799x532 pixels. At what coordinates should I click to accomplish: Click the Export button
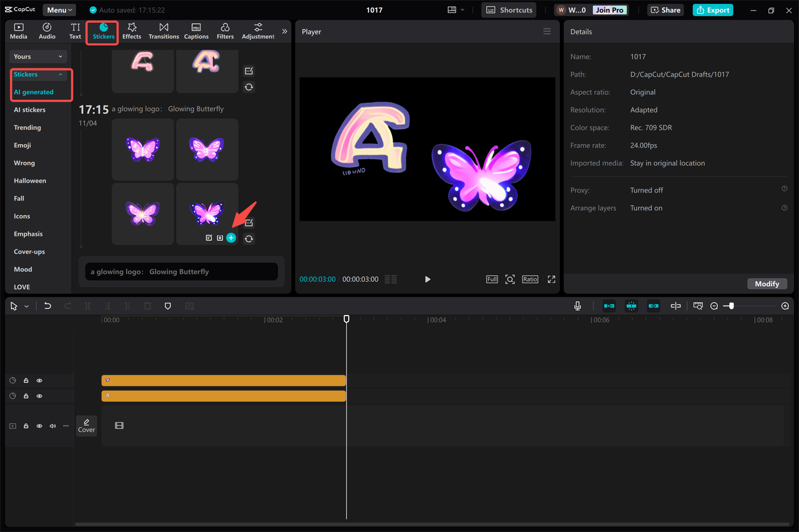(x=712, y=10)
